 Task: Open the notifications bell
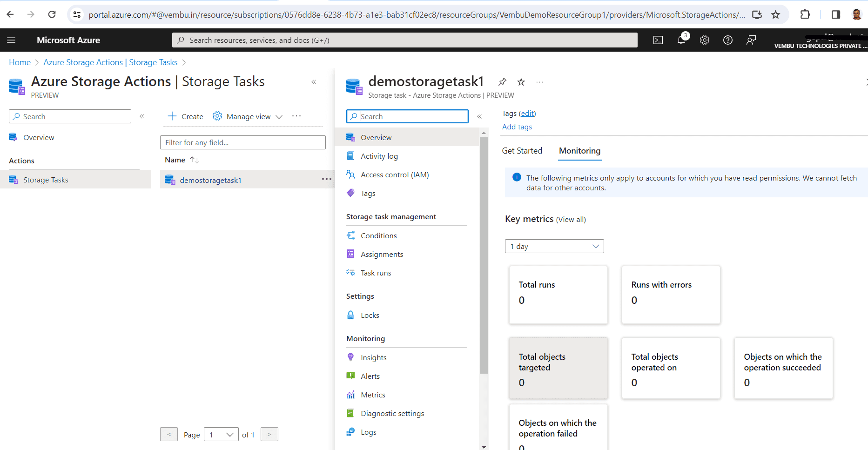(x=681, y=40)
